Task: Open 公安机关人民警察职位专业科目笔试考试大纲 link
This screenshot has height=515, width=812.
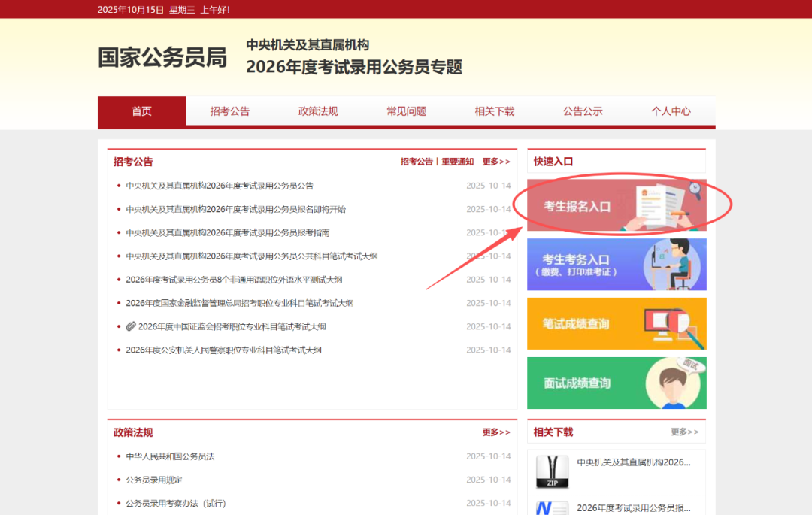Action: (223, 350)
